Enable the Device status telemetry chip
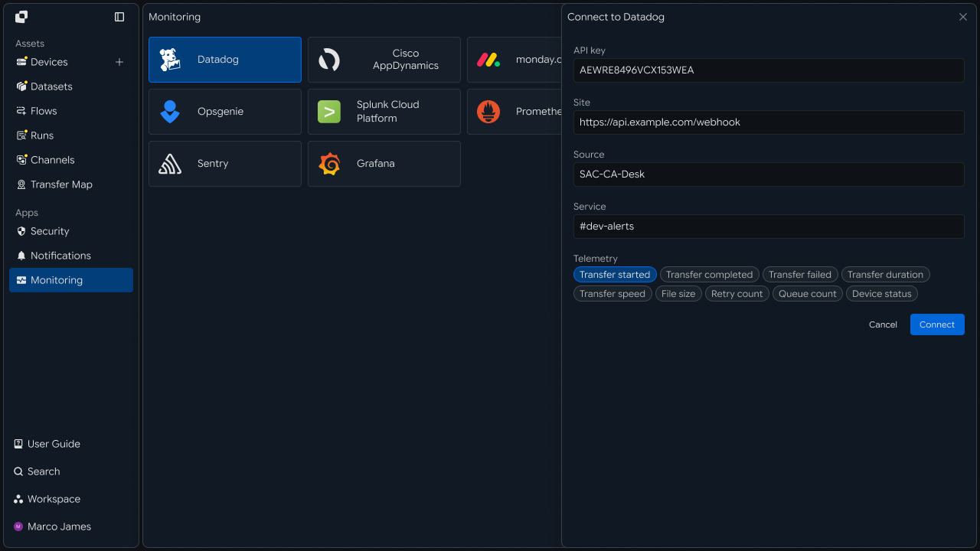Viewport: 980px width, 551px height. click(x=882, y=294)
